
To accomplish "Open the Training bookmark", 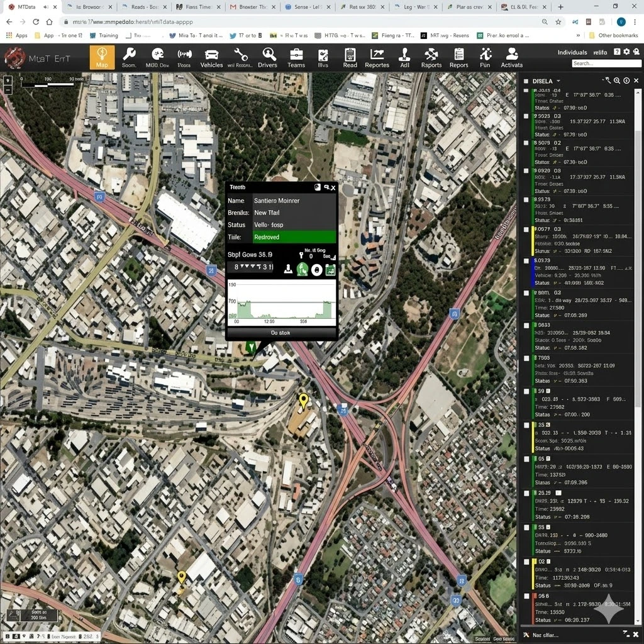I will [x=104, y=35].
